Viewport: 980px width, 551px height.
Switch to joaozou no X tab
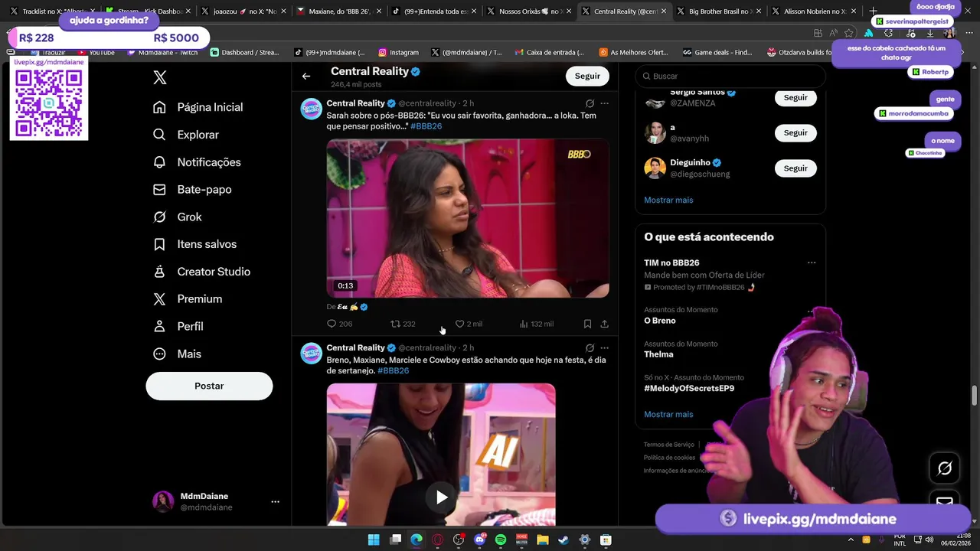242,11
